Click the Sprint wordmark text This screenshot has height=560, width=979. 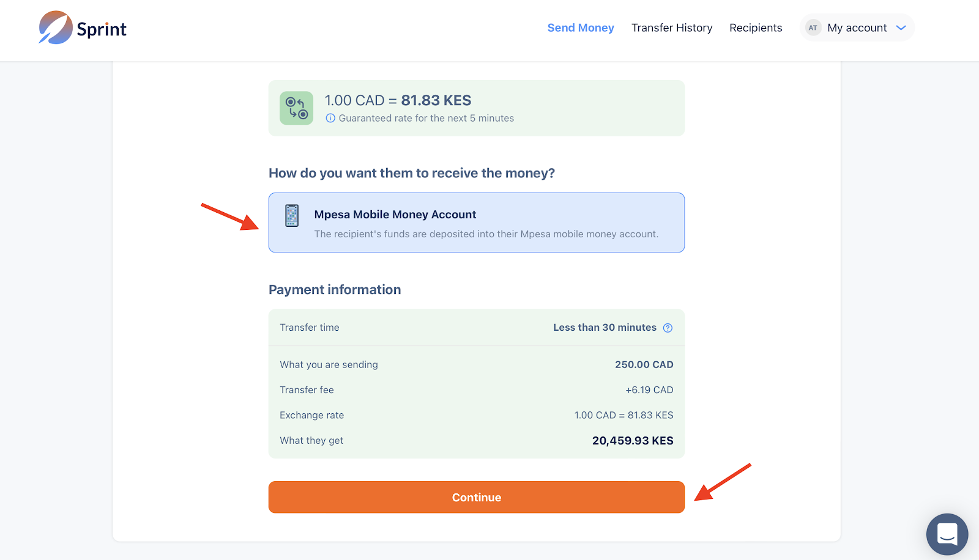[102, 29]
